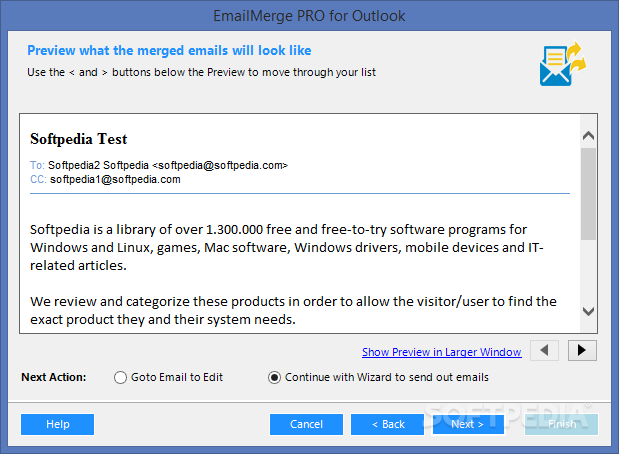
Task: Cancel the merge wizard
Action: point(306,424)
